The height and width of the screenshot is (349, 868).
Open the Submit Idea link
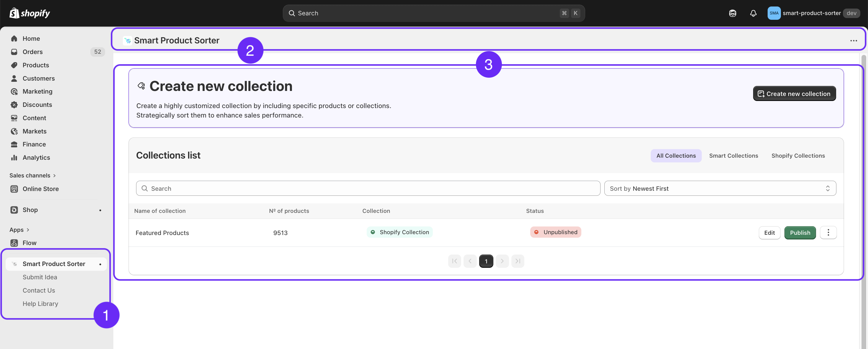pos(40,277)
